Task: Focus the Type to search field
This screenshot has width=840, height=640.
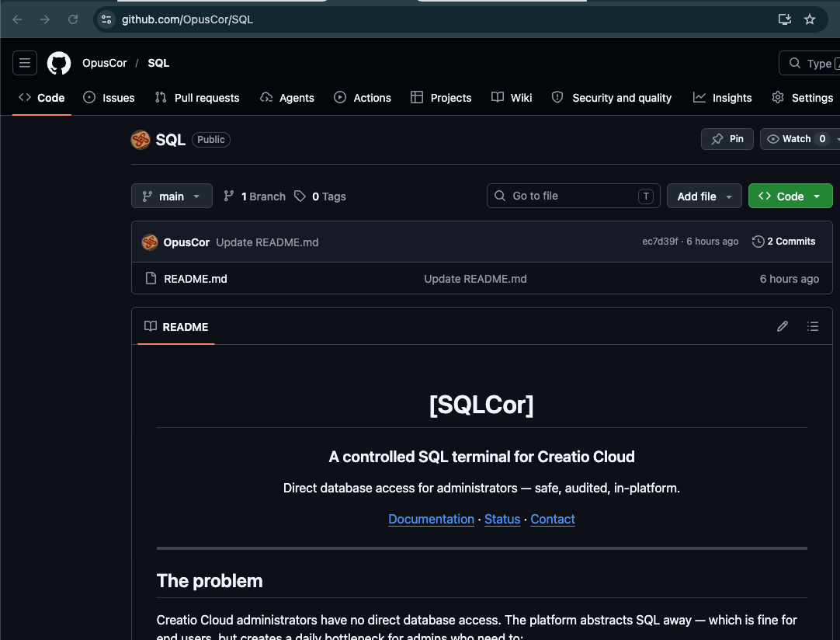Action: click(810, 63)
